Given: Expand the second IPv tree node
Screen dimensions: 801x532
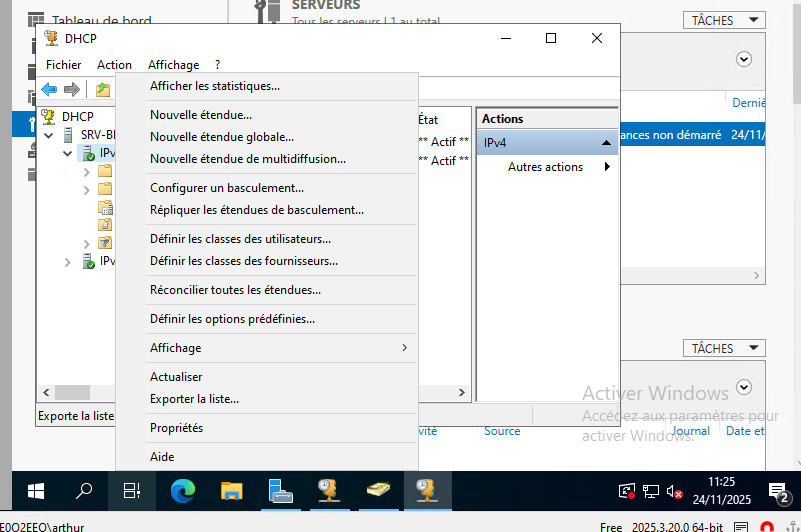Looking at the screenshot, I should coord(67,263).
